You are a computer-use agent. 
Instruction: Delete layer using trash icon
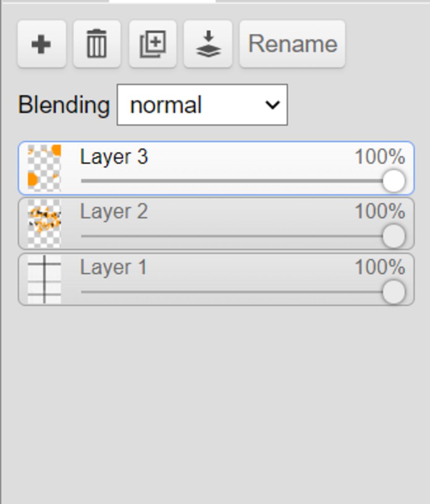tap(97, 44)
